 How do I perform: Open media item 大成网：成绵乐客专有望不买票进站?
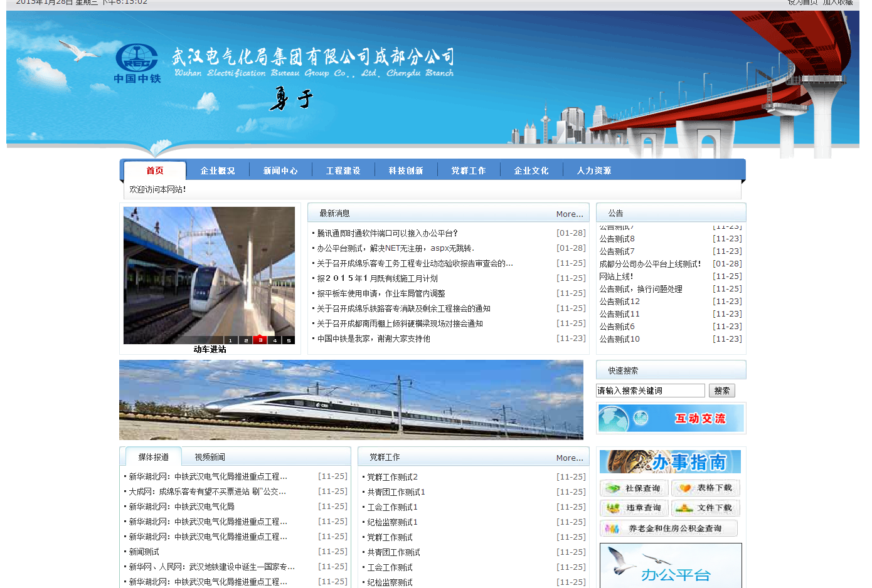coord(207,491)
